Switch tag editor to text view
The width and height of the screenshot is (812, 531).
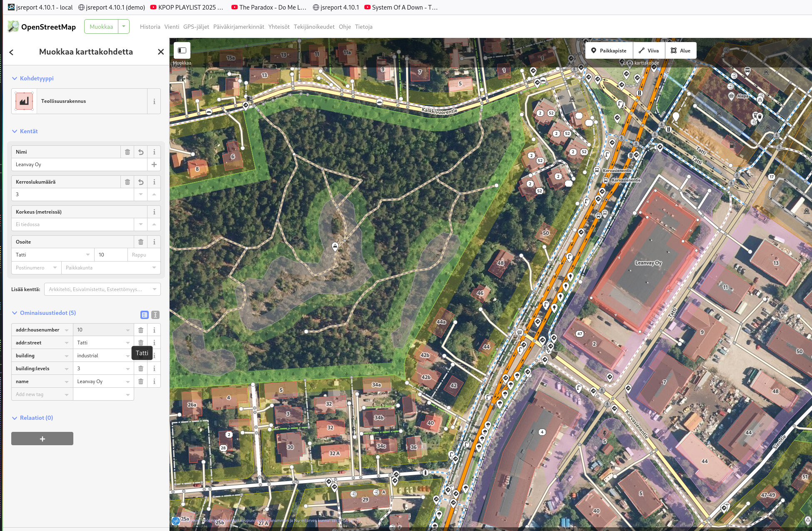point(155,315)
